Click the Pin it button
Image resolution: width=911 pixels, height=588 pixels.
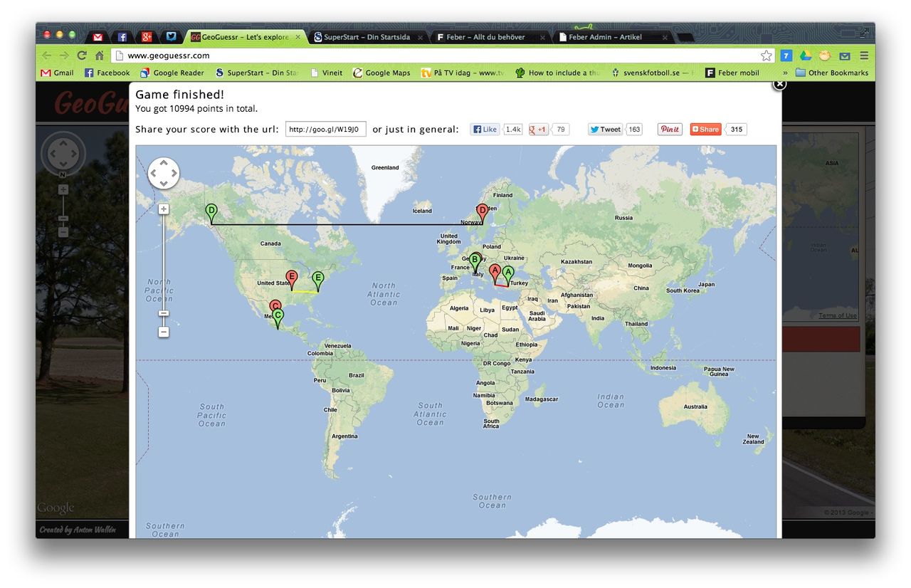pos(670,130)
